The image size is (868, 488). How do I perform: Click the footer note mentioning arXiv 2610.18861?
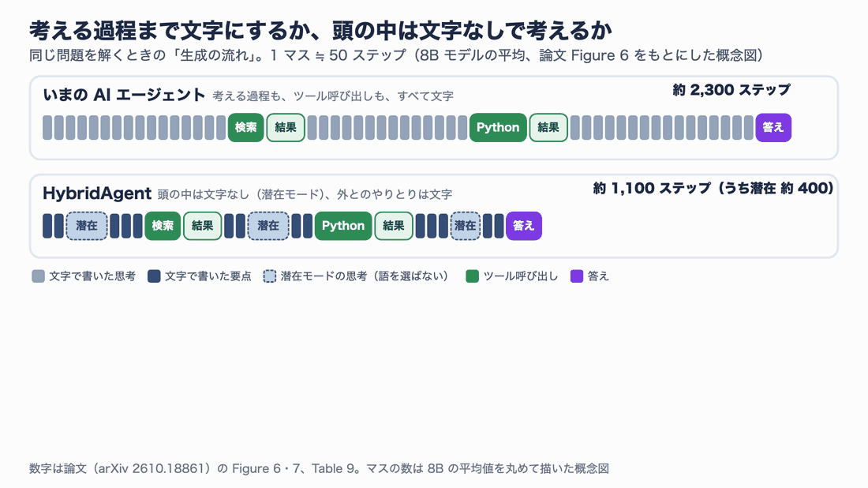tap(319, 468)
